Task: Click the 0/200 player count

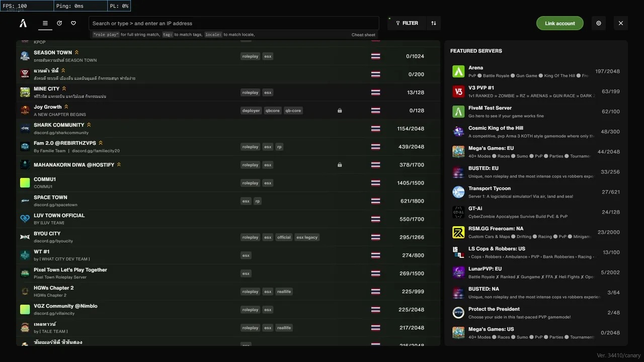Action: (416, 74)
